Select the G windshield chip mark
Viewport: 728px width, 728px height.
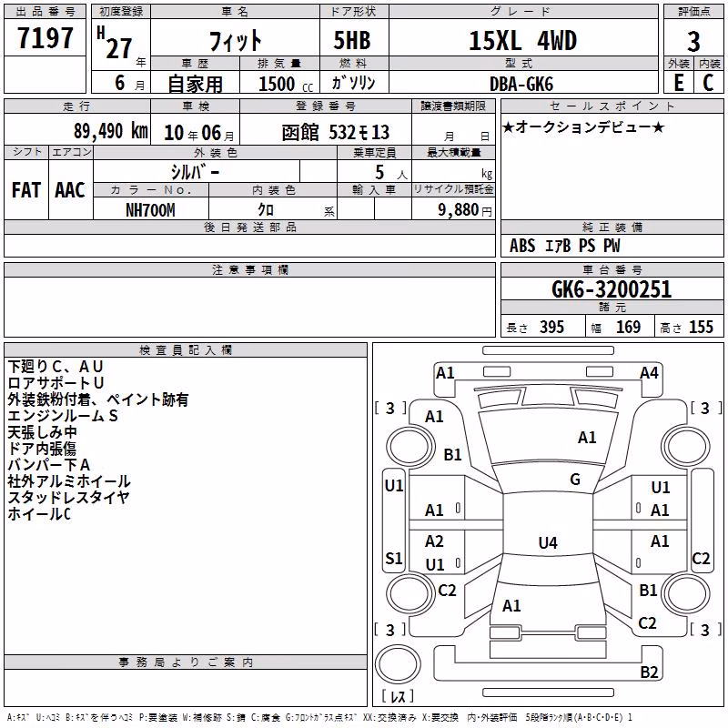(575, 479)
